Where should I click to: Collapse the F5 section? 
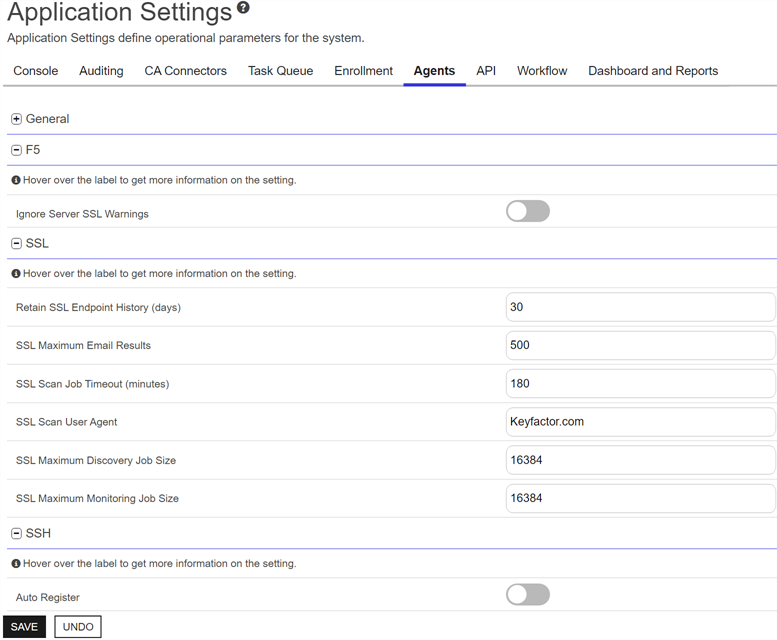pos(16,150)
